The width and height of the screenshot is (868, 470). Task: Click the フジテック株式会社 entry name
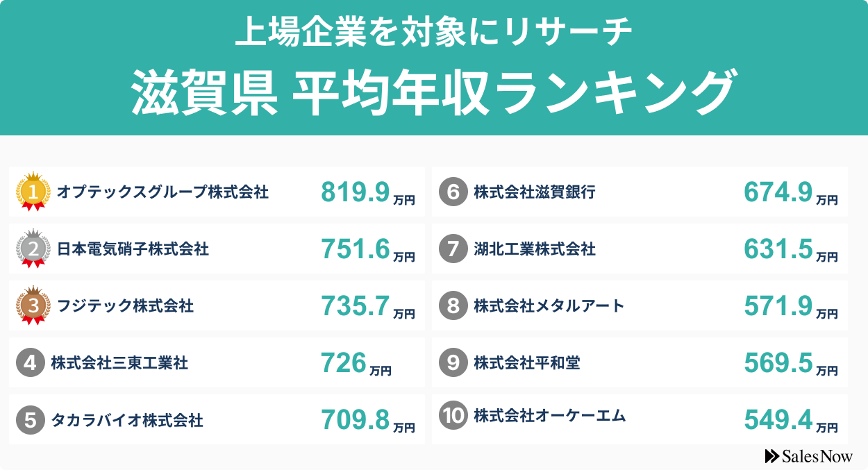pyautogui.click(x=125, y=305)
